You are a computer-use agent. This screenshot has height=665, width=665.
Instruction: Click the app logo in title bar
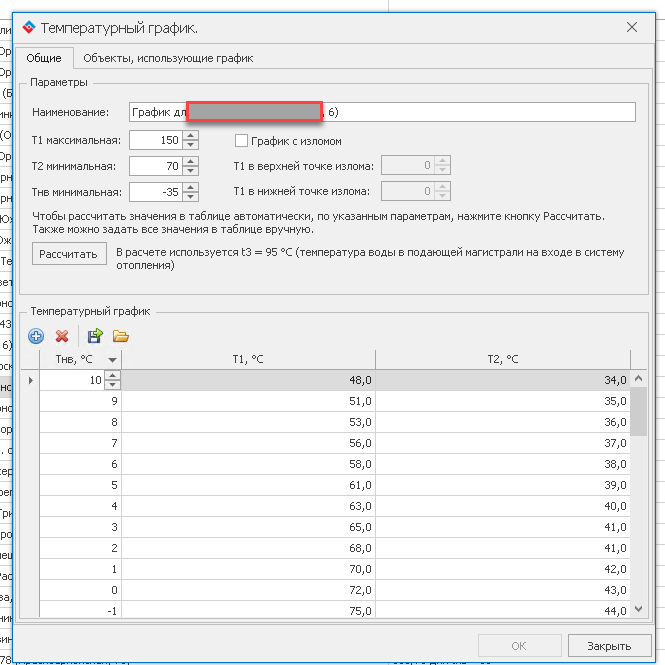point(27,28)
